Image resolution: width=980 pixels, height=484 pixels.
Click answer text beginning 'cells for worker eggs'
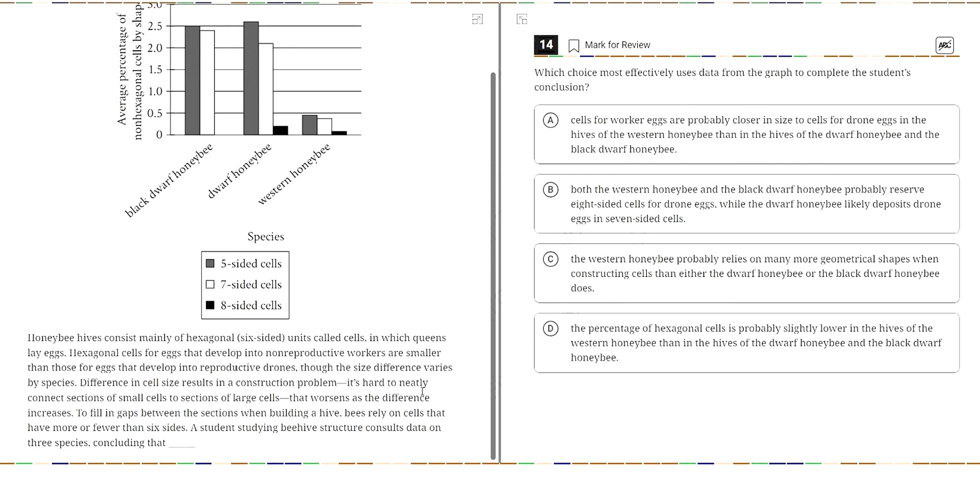(x=755, y=134)
